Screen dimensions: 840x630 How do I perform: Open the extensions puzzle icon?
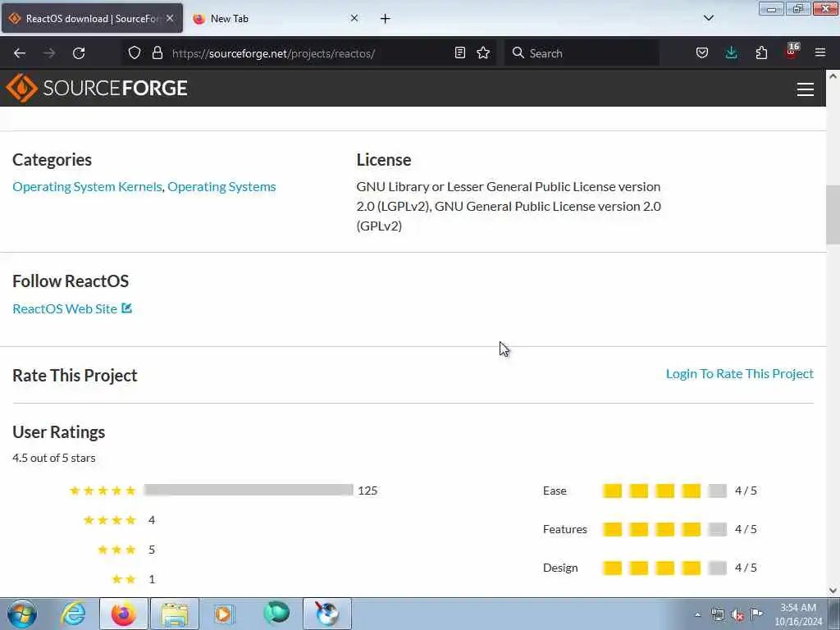pyautogui.click(x=761, y=52)
